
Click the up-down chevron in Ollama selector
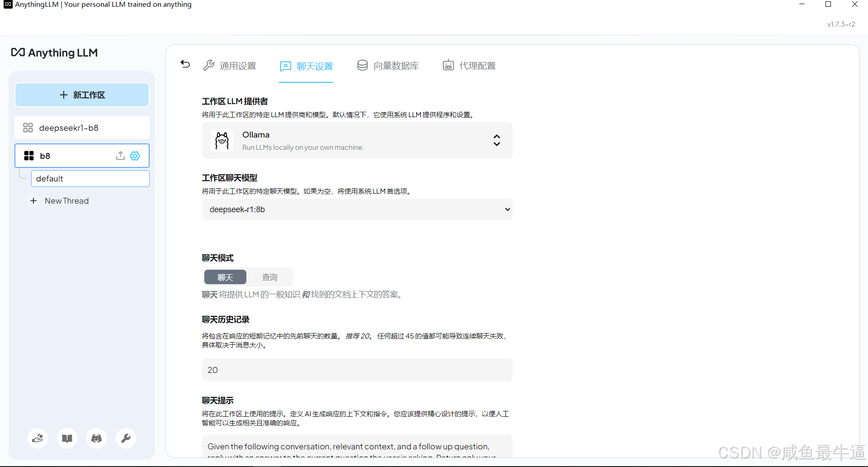click(x=497, y=140)
